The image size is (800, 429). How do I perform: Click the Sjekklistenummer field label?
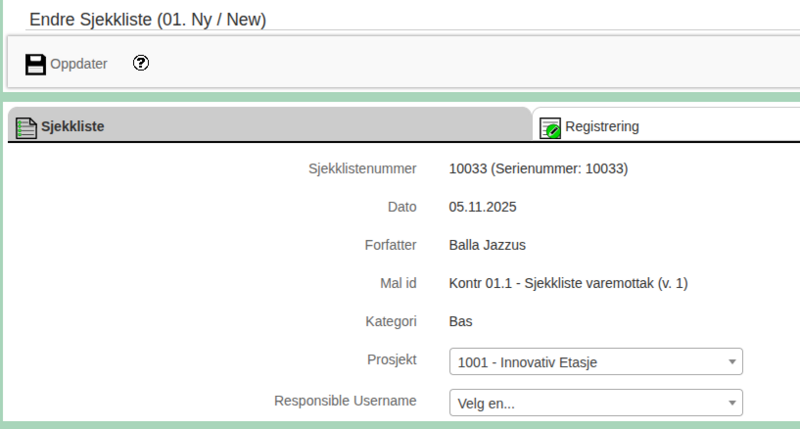point(362,169)
